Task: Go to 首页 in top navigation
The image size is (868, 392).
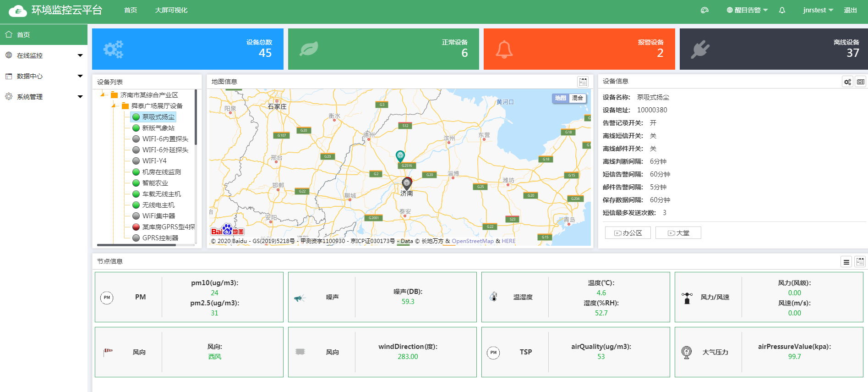Action: (x=131, y=10)
